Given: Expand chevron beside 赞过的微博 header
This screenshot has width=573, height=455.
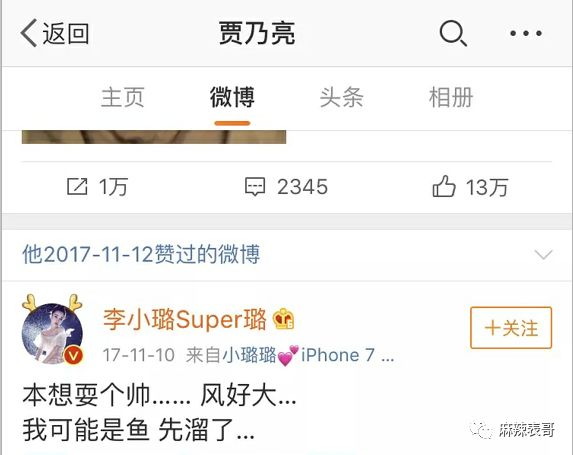Looking at the screenshot, I should [x=543, y=254].
